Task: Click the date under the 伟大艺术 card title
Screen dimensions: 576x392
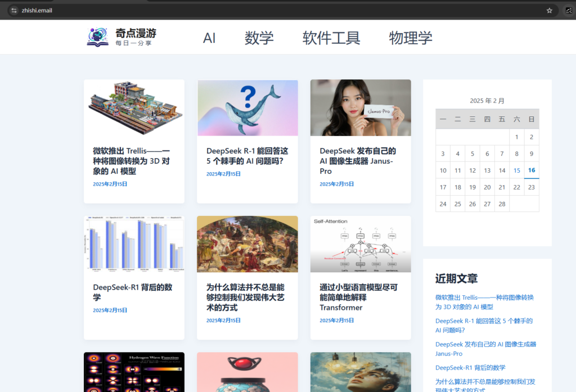Action: click(x=223, y=321)
